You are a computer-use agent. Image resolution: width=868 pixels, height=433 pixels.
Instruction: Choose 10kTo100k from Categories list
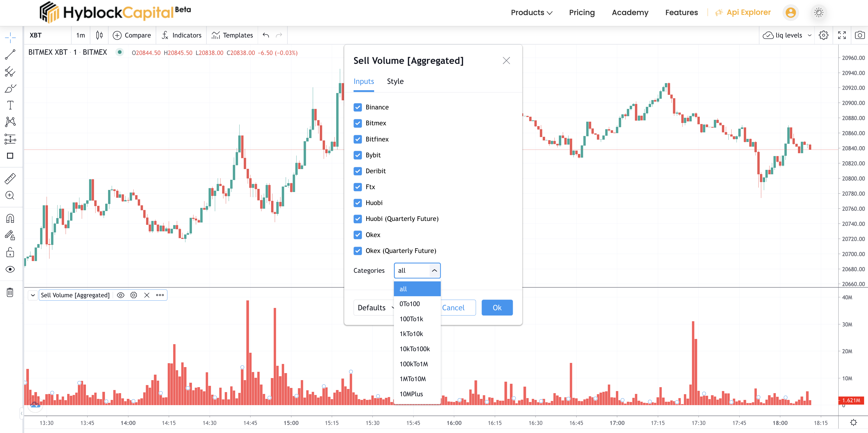tap(414, 349)
